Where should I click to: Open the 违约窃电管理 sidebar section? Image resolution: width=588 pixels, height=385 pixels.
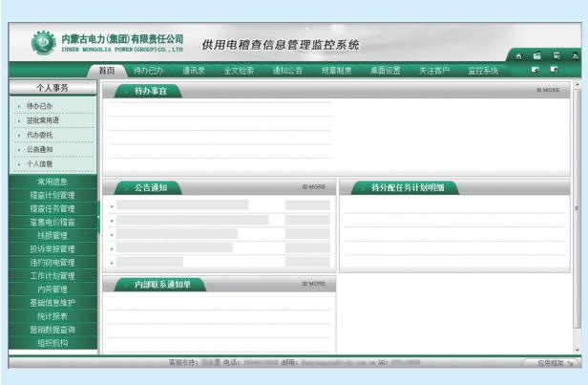coord(52,262)
